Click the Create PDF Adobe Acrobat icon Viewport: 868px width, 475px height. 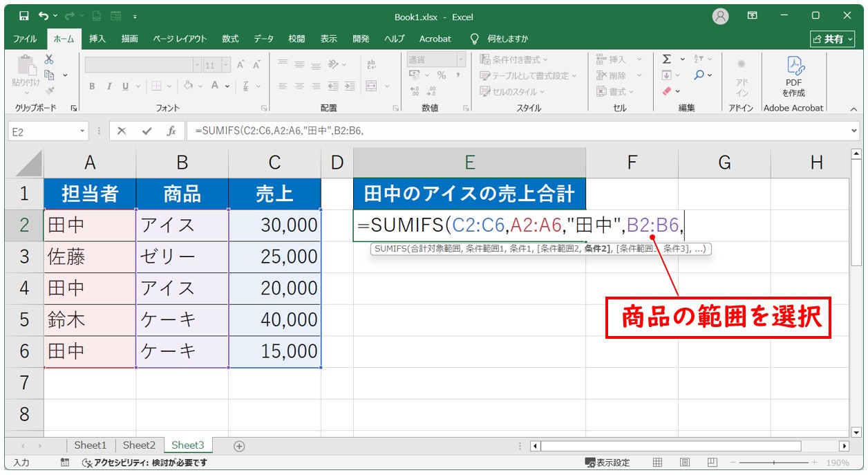pos(793,76)
